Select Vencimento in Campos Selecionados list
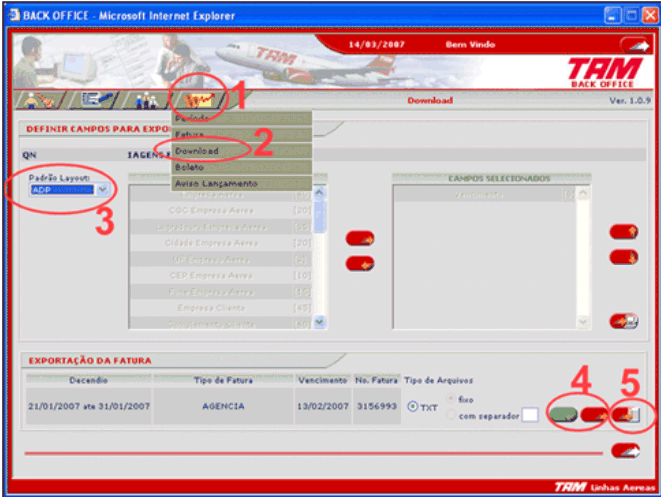Viewport: 661px width, 497px height. (x=485, y=195)
